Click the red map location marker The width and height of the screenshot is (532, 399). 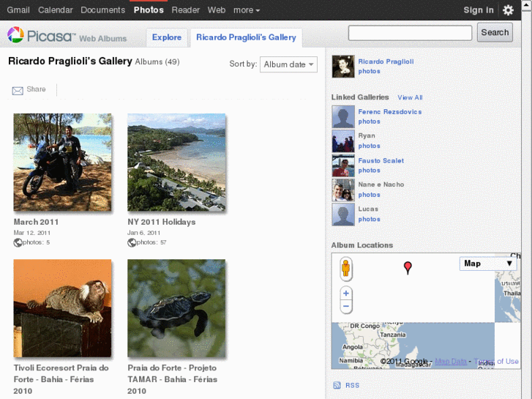[408, 268]
